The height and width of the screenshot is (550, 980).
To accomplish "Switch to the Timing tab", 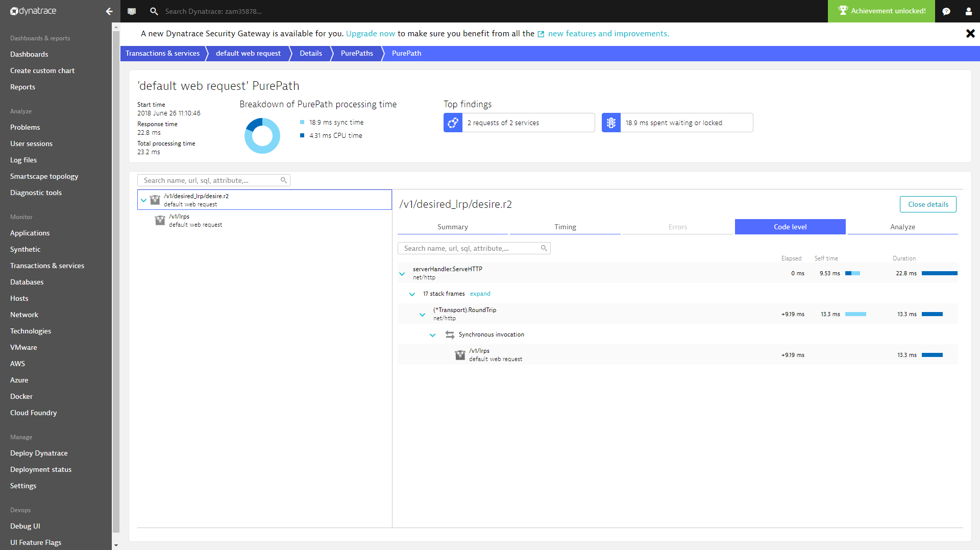I will point(565,227).
